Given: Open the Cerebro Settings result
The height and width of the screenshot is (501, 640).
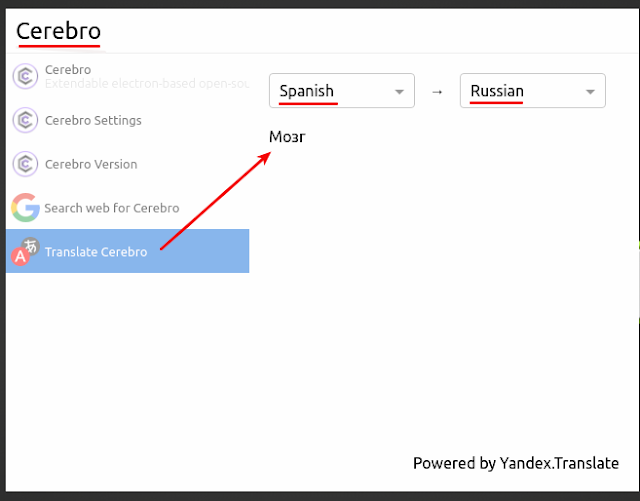Looking at the screenshot, I should [128, 120].
